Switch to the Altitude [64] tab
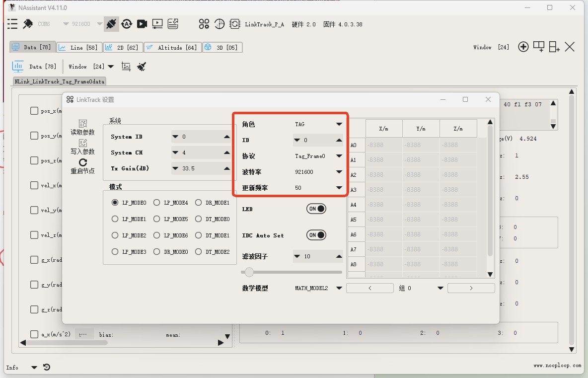588x378 pixels. click(x=172, y=48)
